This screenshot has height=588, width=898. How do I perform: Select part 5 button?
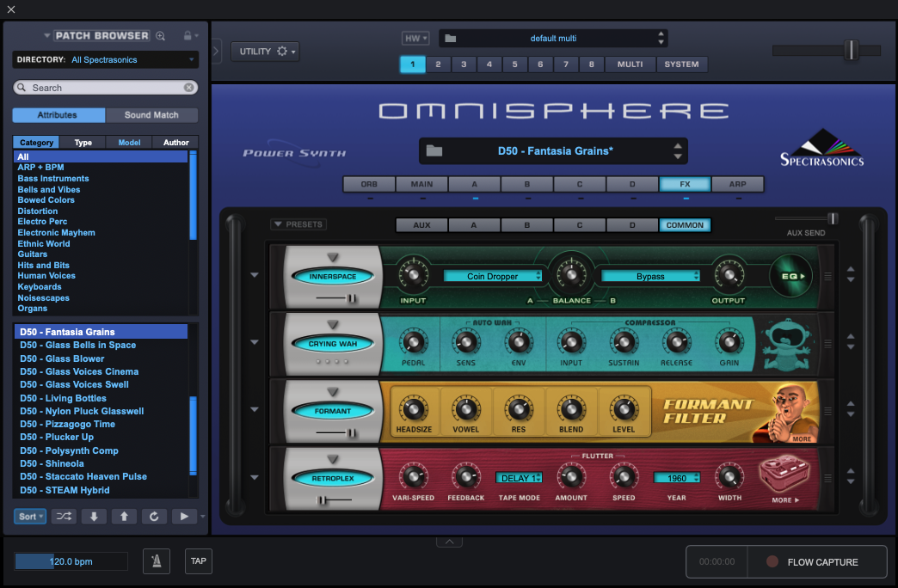[x=514, y=64]
